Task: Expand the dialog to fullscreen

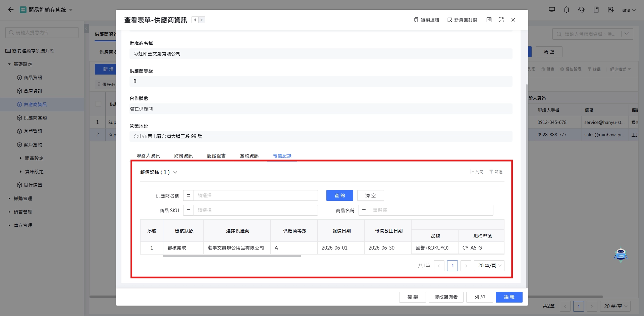Action: pyautogui.click(x=501, y=20)
